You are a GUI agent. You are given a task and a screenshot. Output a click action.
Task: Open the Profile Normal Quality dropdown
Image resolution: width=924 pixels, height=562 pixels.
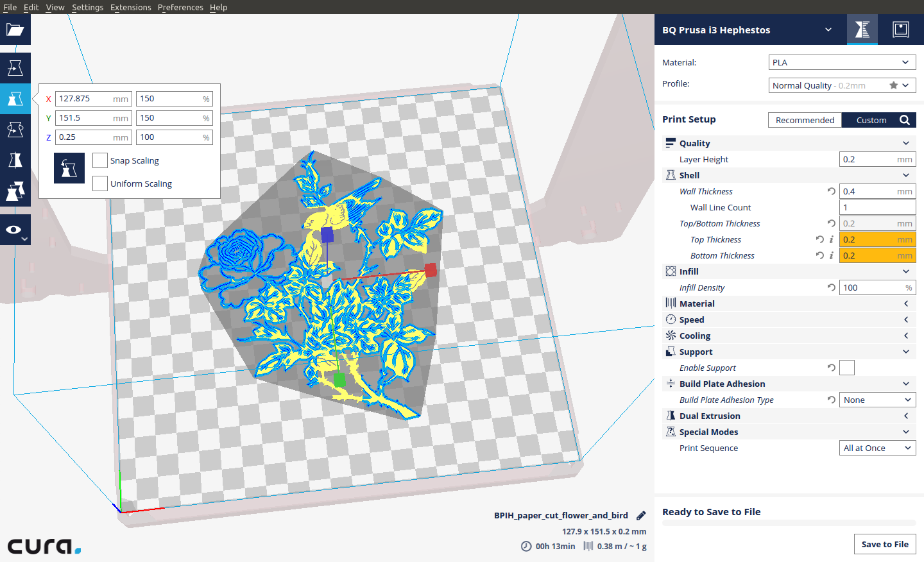point(842,85)
